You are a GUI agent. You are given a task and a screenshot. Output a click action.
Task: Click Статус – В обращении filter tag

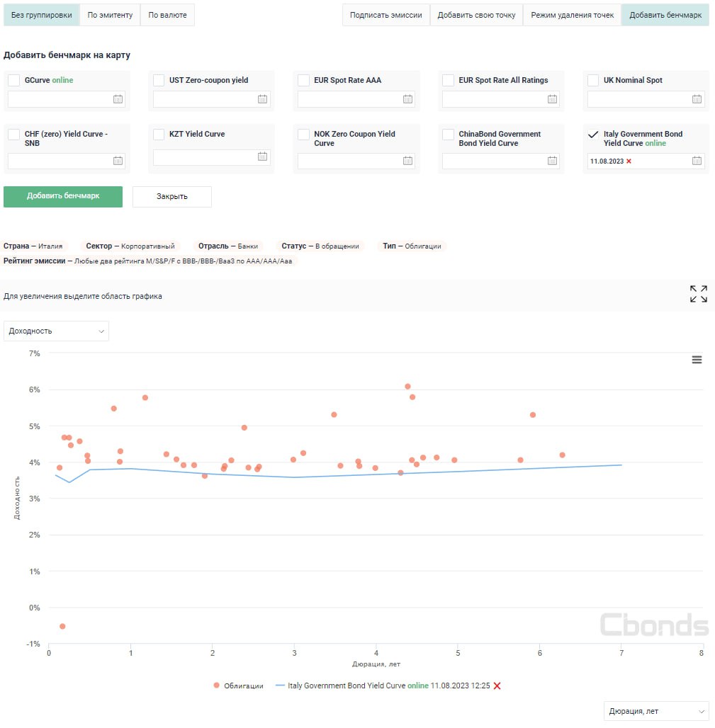click(x=320, y=246)
